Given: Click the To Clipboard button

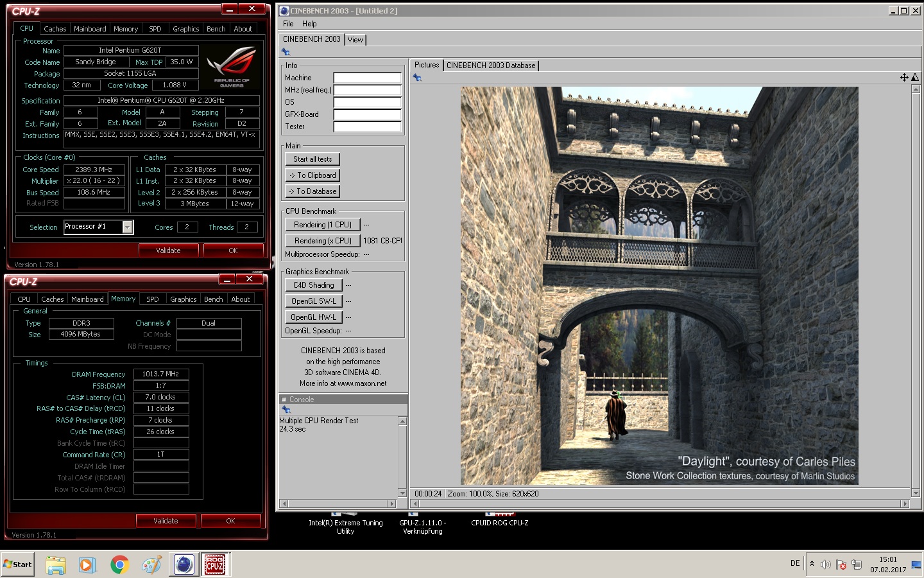Looking at the screenshot, I should pos(312,175).
